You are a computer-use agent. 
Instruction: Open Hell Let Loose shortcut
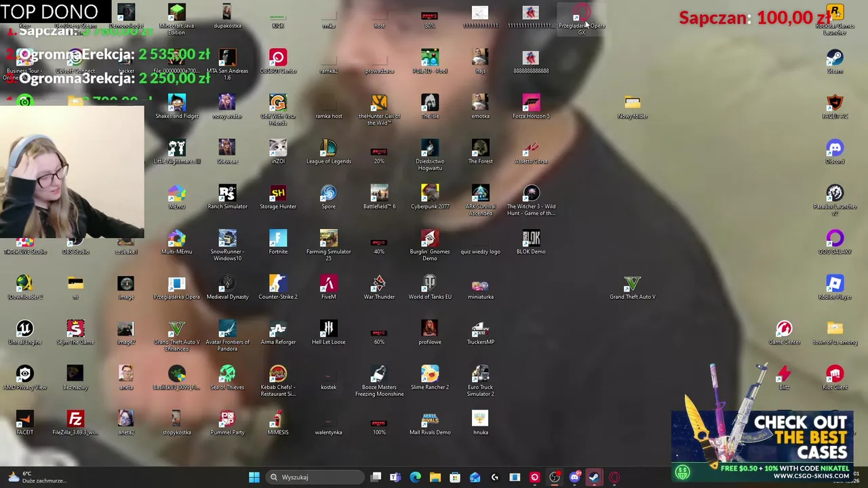[x=328, y=333]
